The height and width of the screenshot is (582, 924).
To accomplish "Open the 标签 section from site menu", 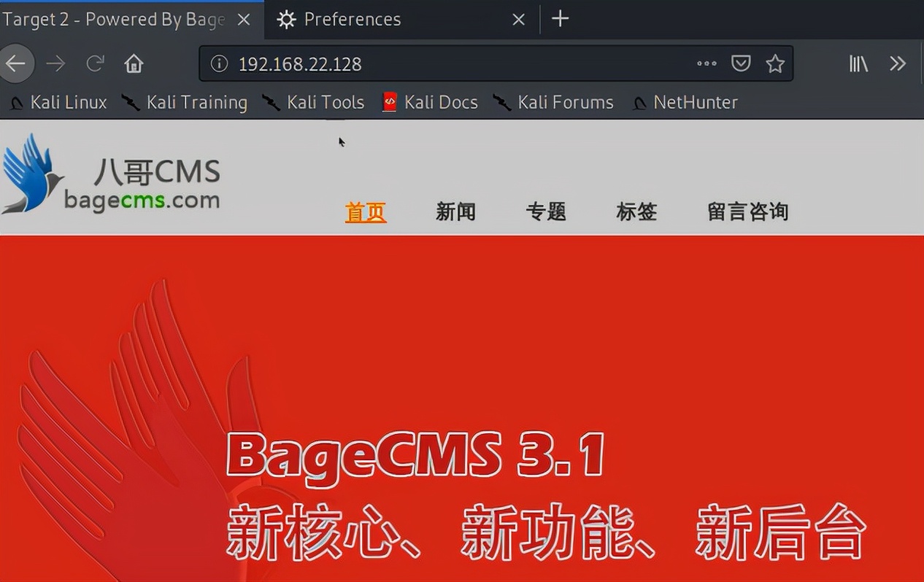I will [x=636, y=212].
